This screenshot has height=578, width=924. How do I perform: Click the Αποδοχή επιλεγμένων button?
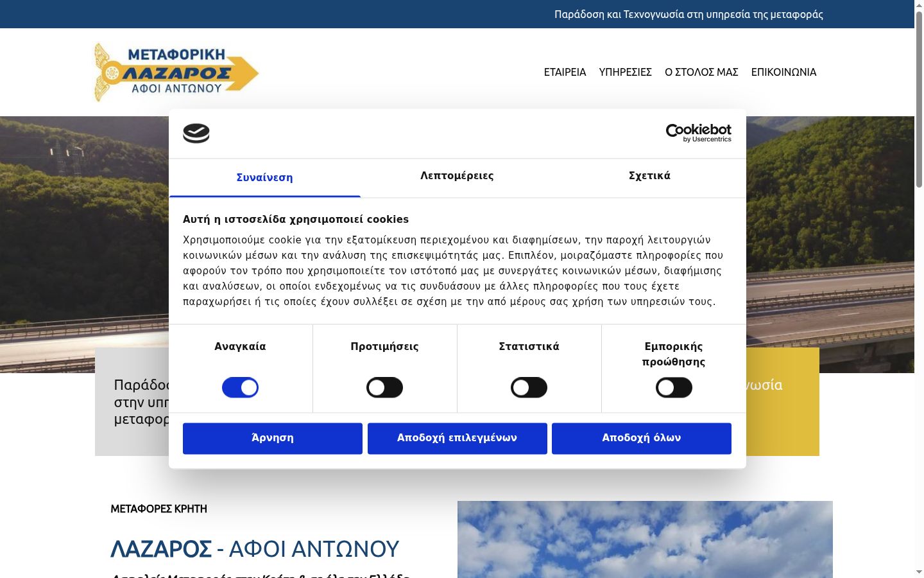457,438
